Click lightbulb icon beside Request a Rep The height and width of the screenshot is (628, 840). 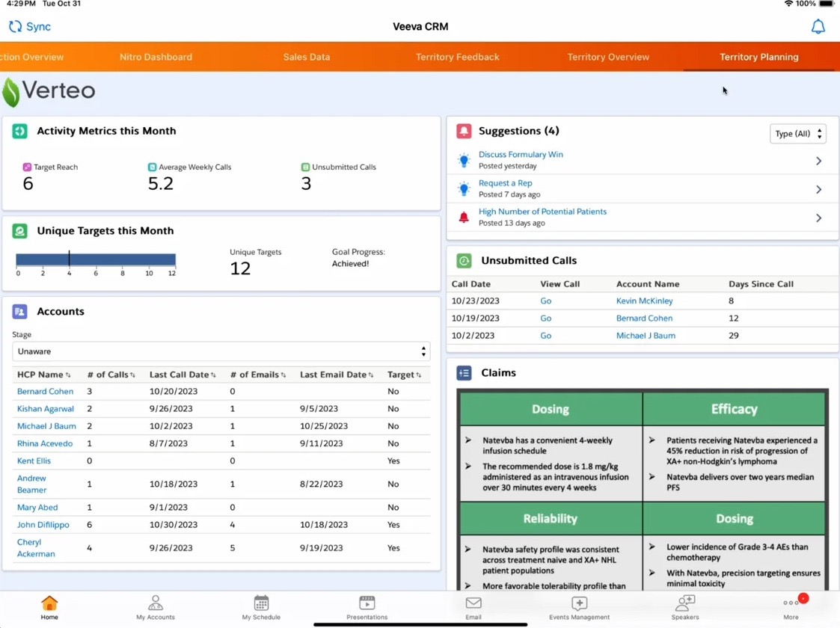click(x=464, y=188)
